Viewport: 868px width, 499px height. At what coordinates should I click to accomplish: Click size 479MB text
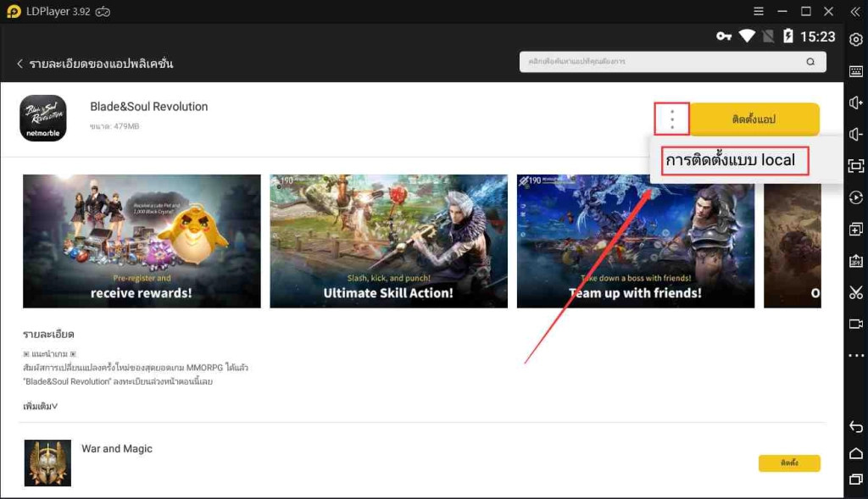pyautogui.click(x=114, y=126)
